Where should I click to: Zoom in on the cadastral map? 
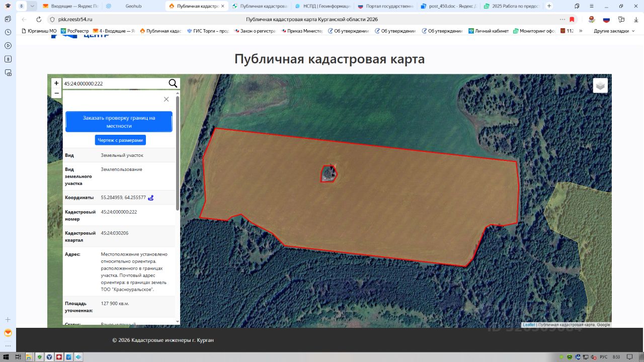(x=56, y=83)
